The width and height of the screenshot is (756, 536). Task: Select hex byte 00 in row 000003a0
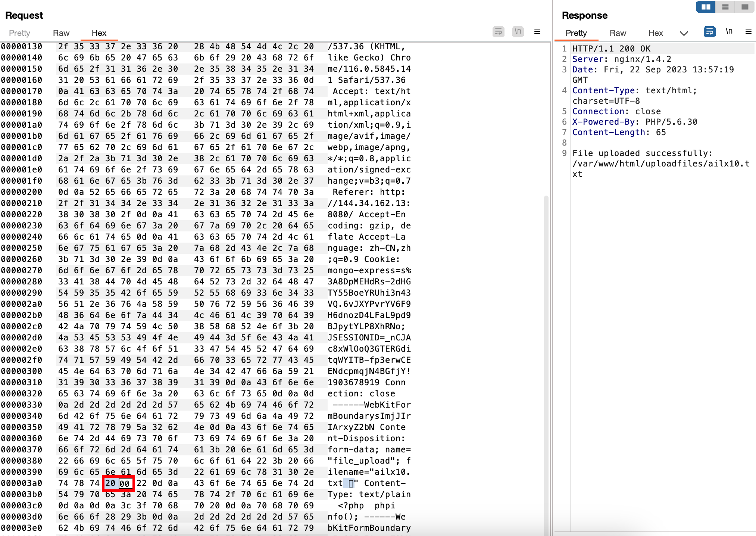point(125,483)
